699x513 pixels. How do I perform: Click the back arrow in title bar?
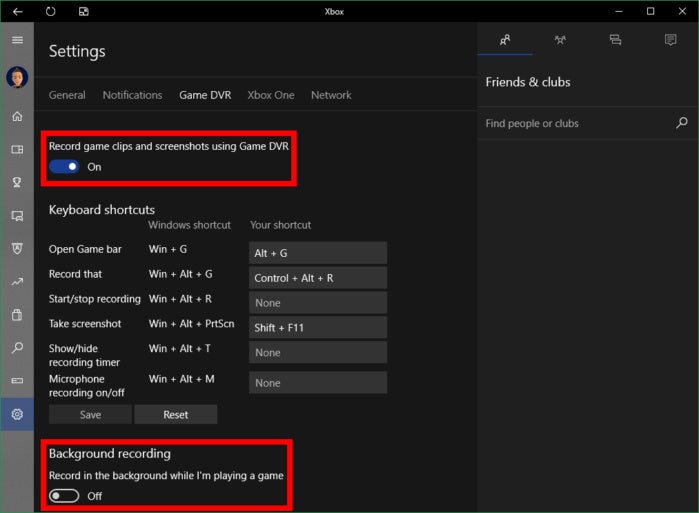17,12
